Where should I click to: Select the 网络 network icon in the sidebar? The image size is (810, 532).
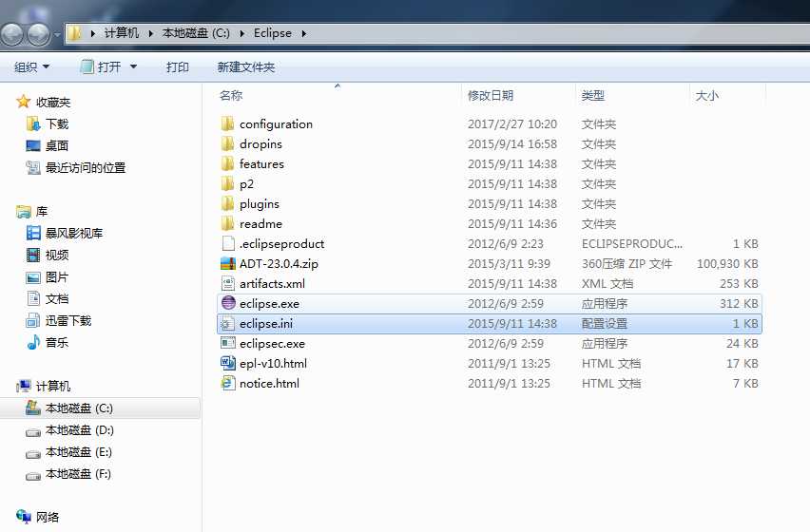click(24, 517)
